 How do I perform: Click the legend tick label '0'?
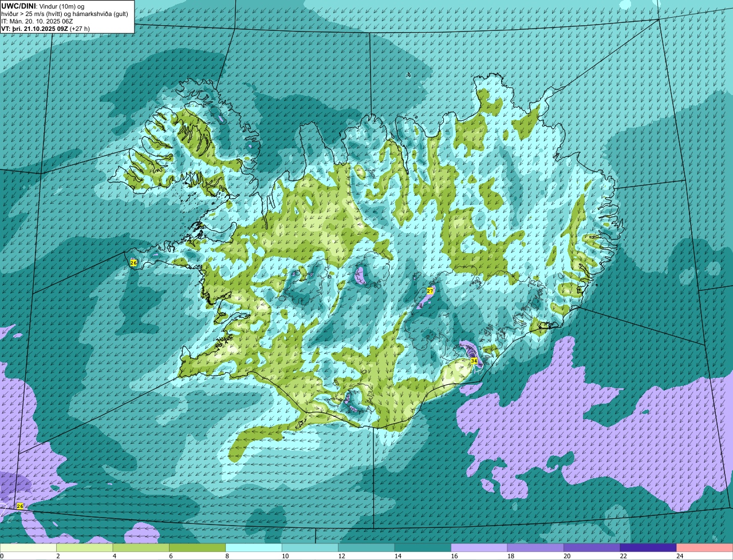click(2, 556)
